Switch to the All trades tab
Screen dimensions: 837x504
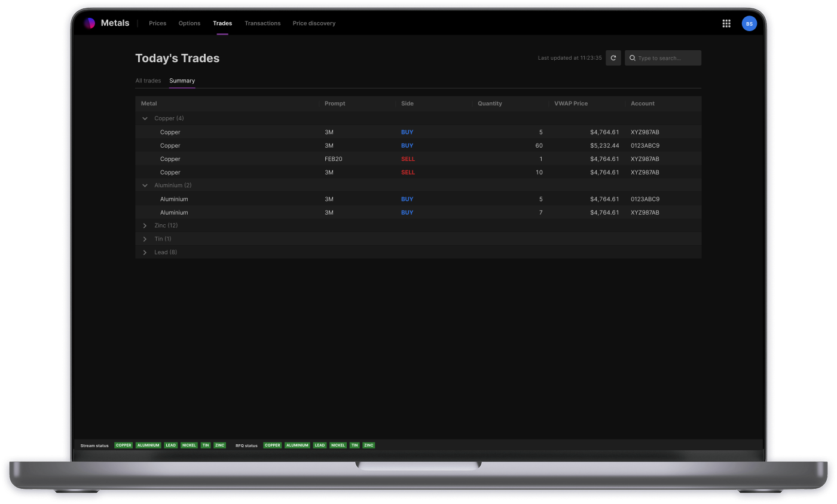click(148, 81)
